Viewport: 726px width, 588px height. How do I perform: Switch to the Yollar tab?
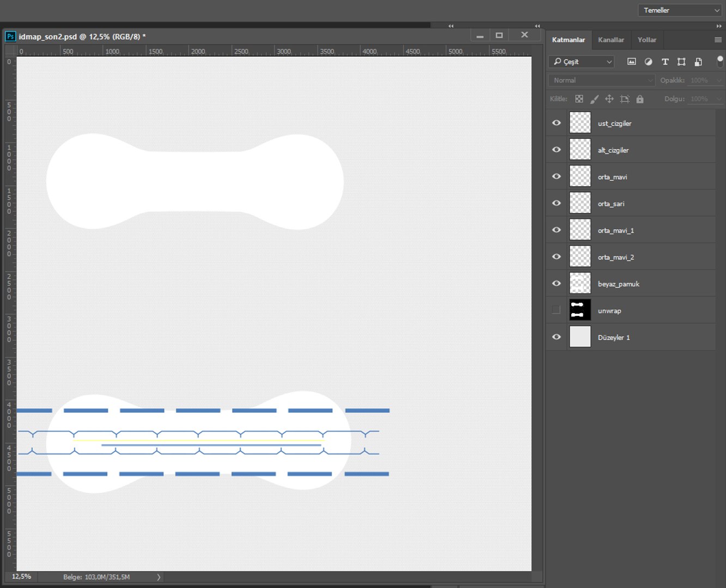coord(647,40)
